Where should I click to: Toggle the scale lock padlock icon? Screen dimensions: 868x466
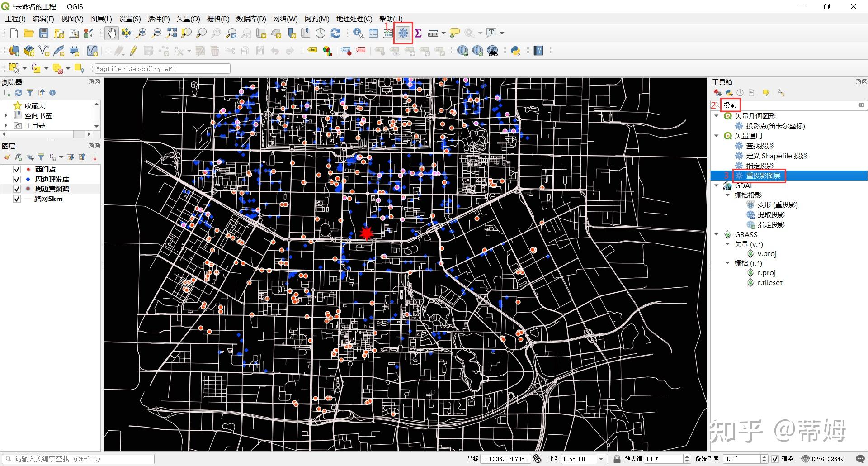click(x=617, y=459)
